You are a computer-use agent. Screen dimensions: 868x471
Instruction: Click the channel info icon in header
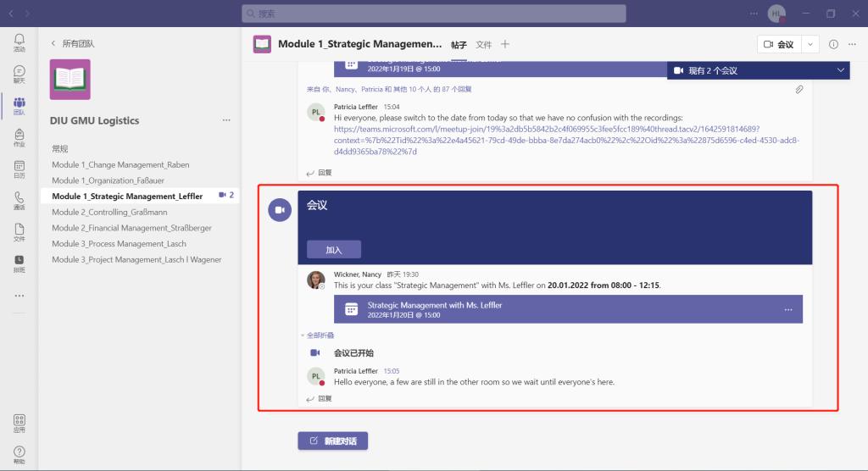[x=833, y=44]
